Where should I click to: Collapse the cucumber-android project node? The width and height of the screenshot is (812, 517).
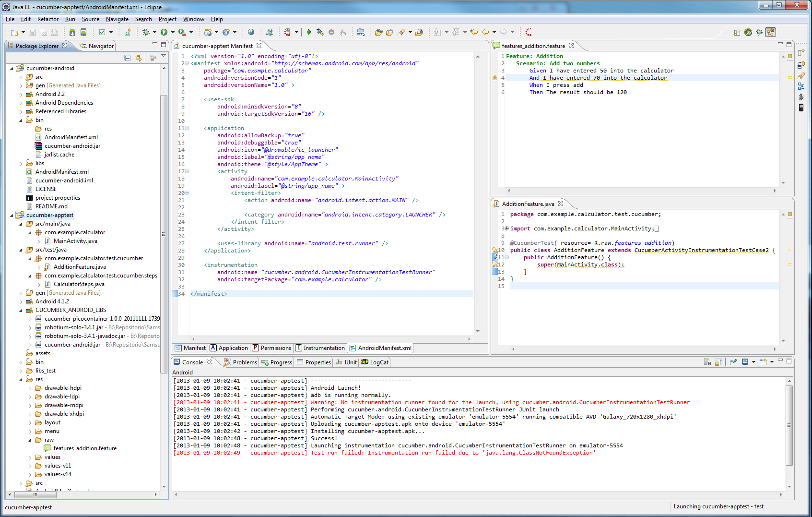point(12,68)
